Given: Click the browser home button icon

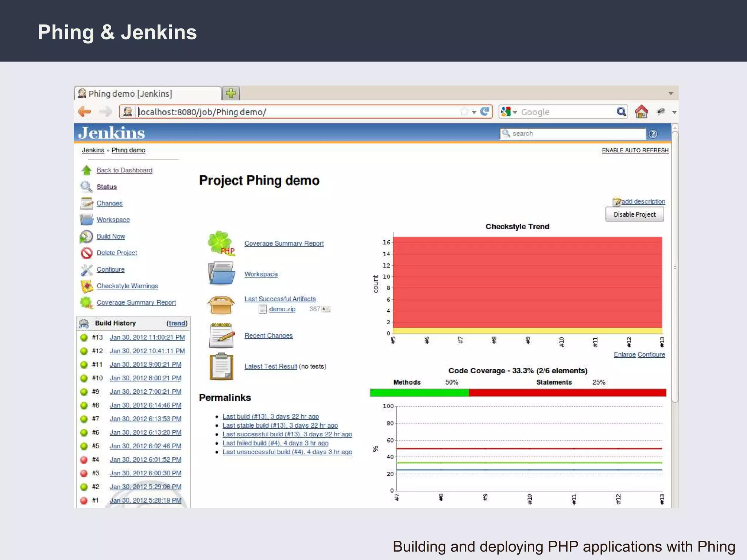Looking at the screenshot, I should click(641, 112).
